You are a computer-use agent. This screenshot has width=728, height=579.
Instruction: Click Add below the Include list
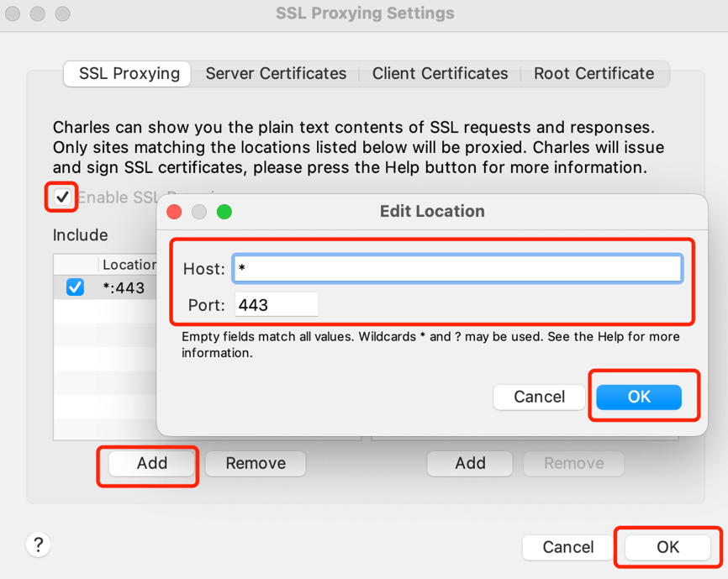tap(152, 463)
